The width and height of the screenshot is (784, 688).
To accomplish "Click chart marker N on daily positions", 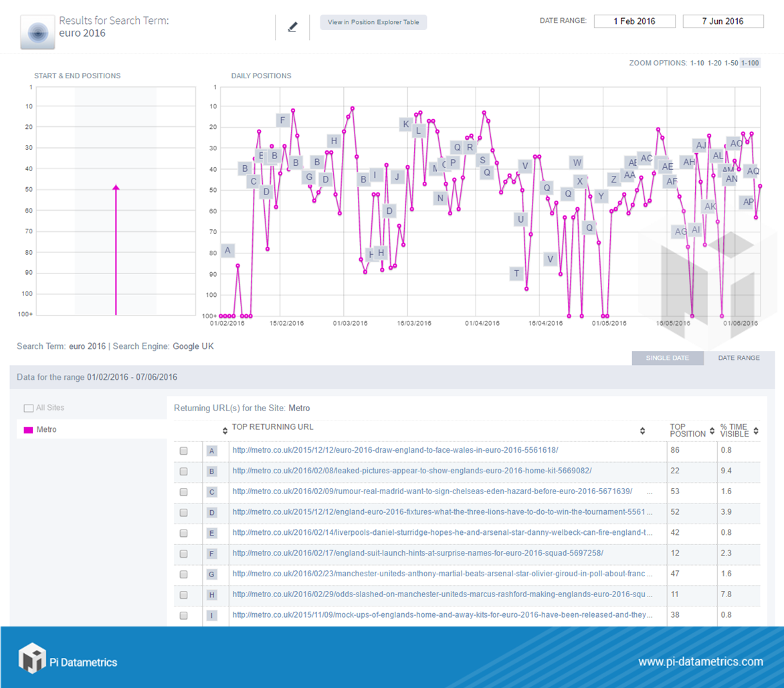I will pyautogui.click(x=440, y=198).
